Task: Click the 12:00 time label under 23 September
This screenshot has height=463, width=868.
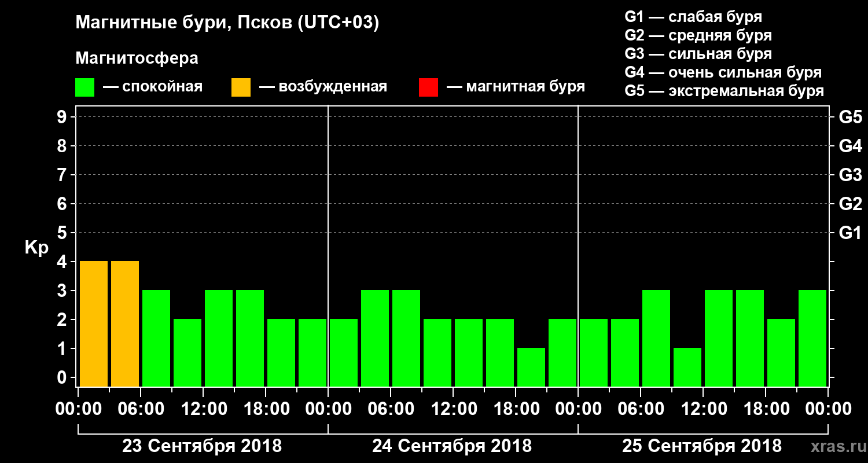Action: pos(203,409)
